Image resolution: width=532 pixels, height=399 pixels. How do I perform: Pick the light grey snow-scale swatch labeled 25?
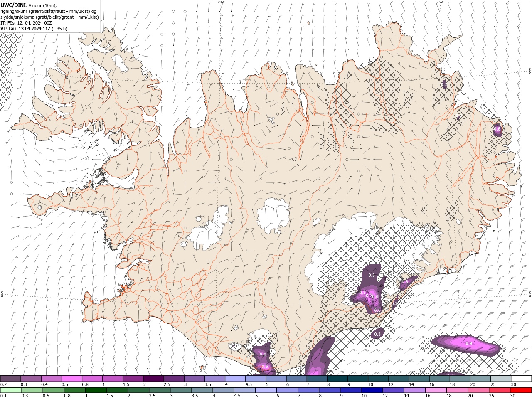point(500,379)
